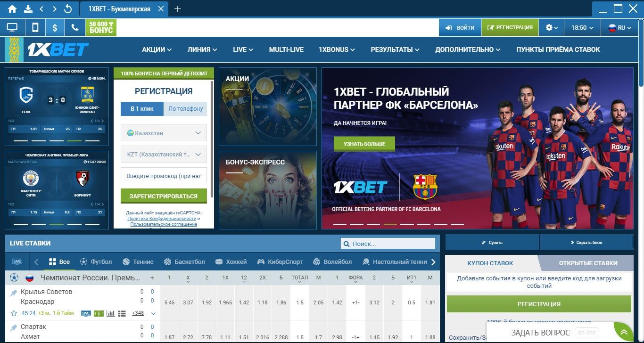Open the payments dollar icon
The width and height of the screenshot is (644, 343).
[x=55, y=28]
